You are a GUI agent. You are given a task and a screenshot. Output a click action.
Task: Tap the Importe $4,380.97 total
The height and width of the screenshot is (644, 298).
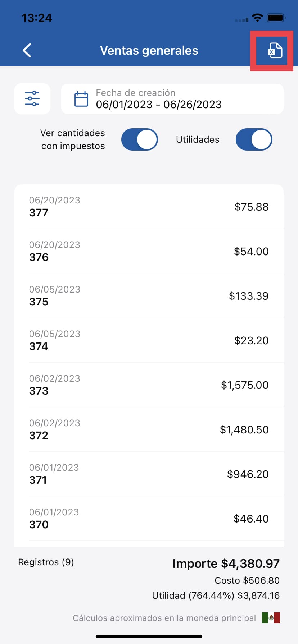(x=226, y=563)
